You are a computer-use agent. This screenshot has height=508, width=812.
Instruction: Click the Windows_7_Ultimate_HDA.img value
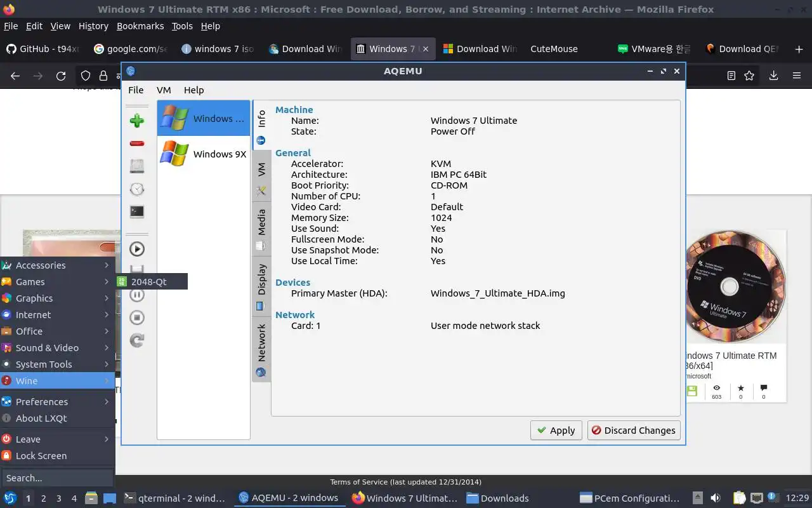point(497,293)
